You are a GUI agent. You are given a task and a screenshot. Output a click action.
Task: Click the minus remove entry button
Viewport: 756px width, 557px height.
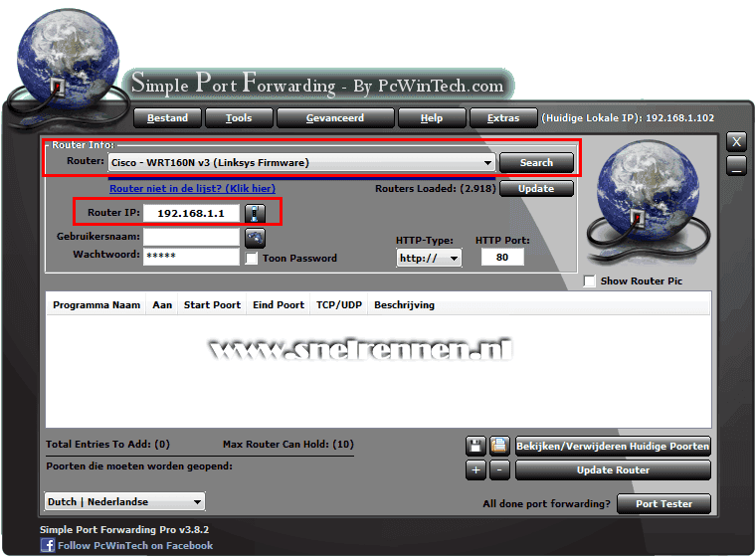coord(499,469)
